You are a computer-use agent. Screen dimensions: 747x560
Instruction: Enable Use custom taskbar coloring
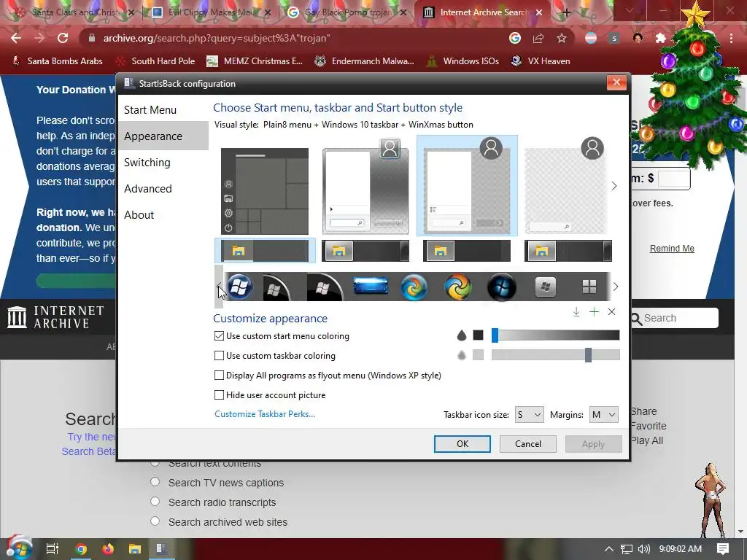click(x=219, y=355)
